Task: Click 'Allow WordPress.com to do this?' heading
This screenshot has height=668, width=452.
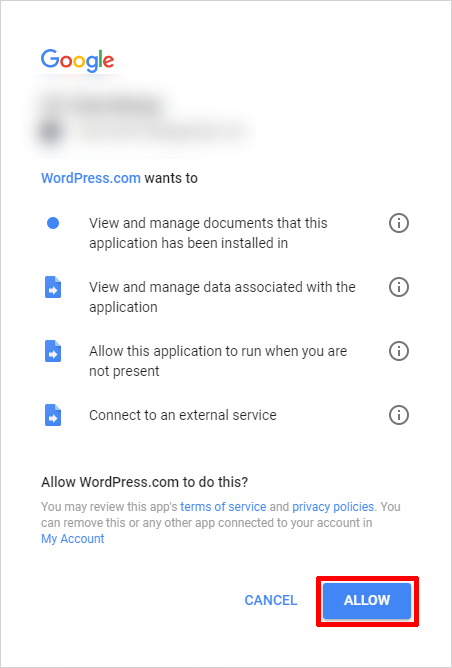Action: (144, 482)
